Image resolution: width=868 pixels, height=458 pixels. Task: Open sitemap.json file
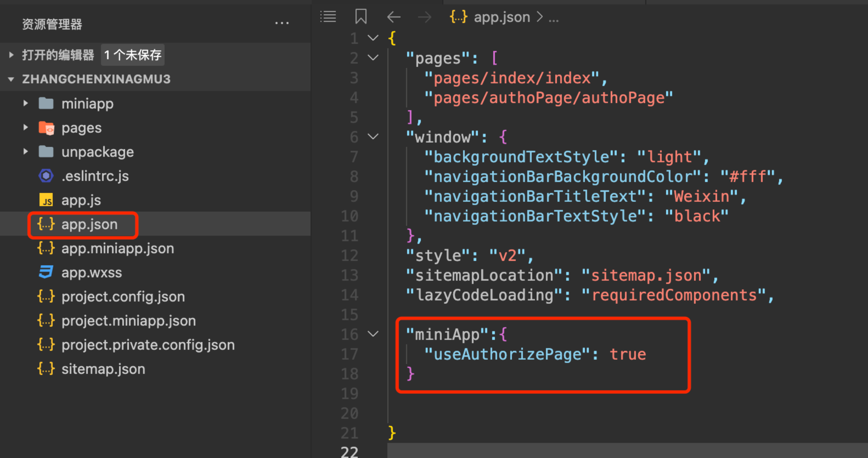pyautogui.click(x=103, y=369)
